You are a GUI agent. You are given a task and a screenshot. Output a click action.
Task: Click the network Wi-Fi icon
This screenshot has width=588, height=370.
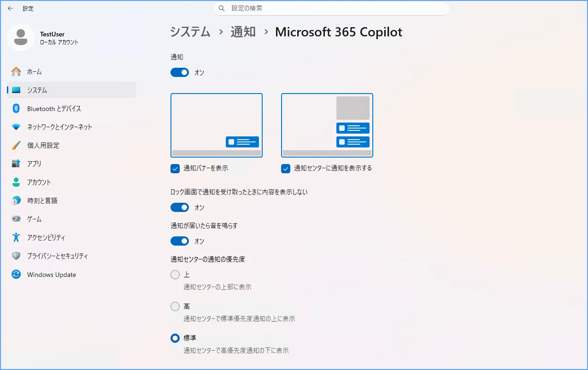(x=16, y=127)
